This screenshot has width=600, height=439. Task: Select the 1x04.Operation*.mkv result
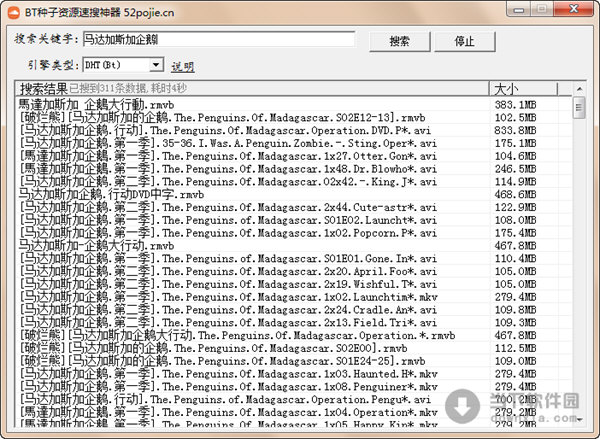click(x=228, y=412)
